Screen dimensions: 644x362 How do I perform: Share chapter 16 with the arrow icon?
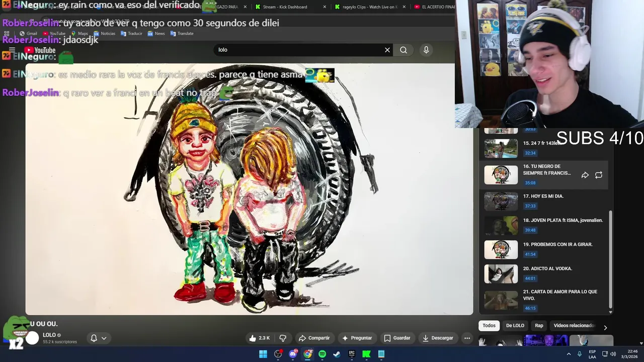[x=585, y=175]
